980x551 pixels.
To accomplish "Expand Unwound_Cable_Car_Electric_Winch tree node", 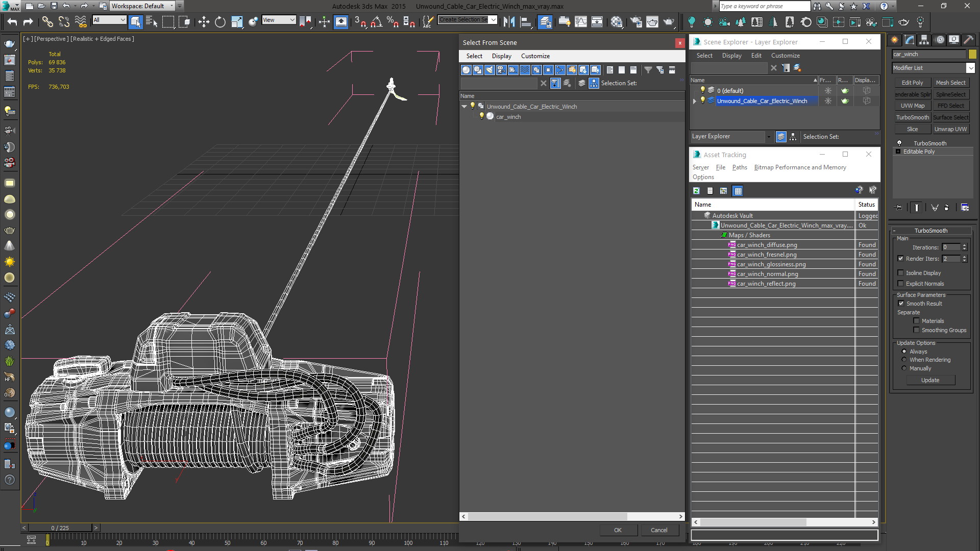I will 465,106.
